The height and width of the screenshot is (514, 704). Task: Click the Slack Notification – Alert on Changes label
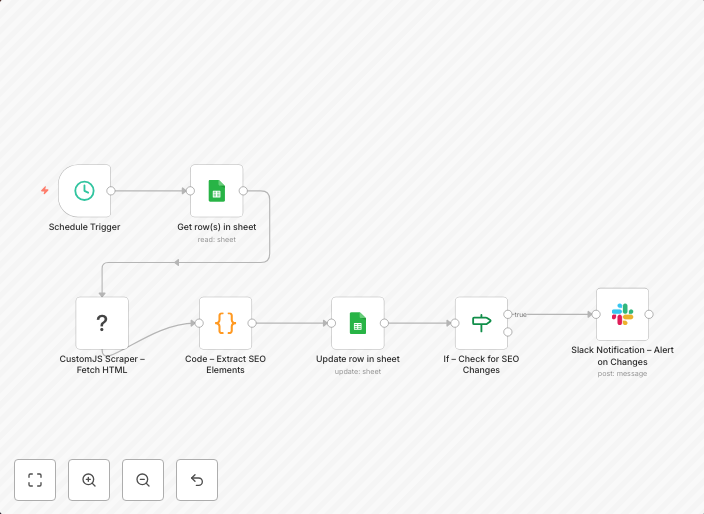[x=622, y=356]
